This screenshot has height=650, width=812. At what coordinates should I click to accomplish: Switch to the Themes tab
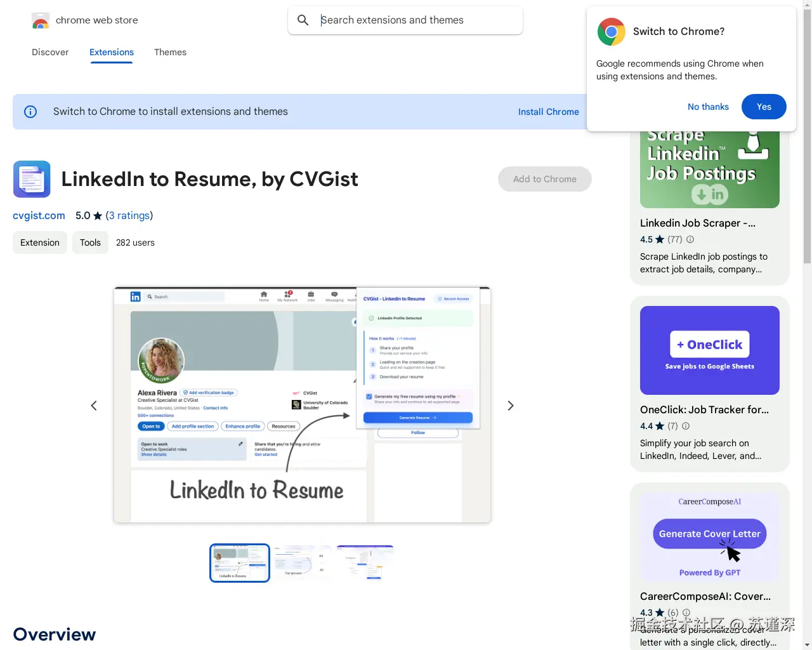170,52
